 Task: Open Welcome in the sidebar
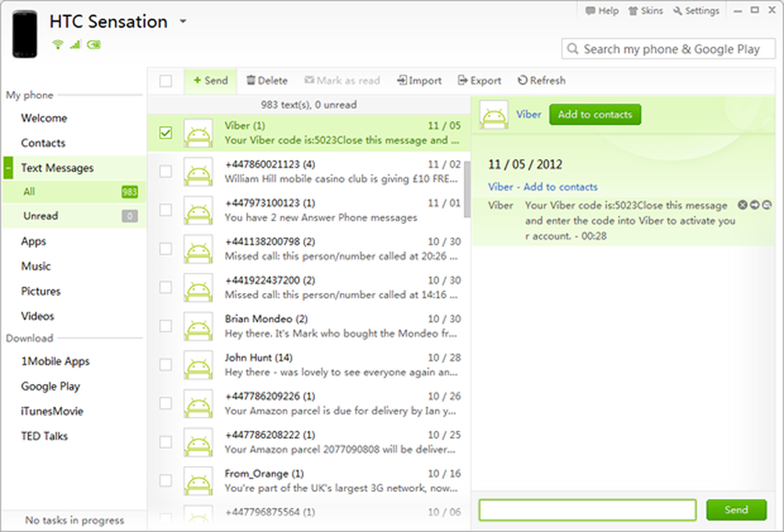[x=44, y=118]
